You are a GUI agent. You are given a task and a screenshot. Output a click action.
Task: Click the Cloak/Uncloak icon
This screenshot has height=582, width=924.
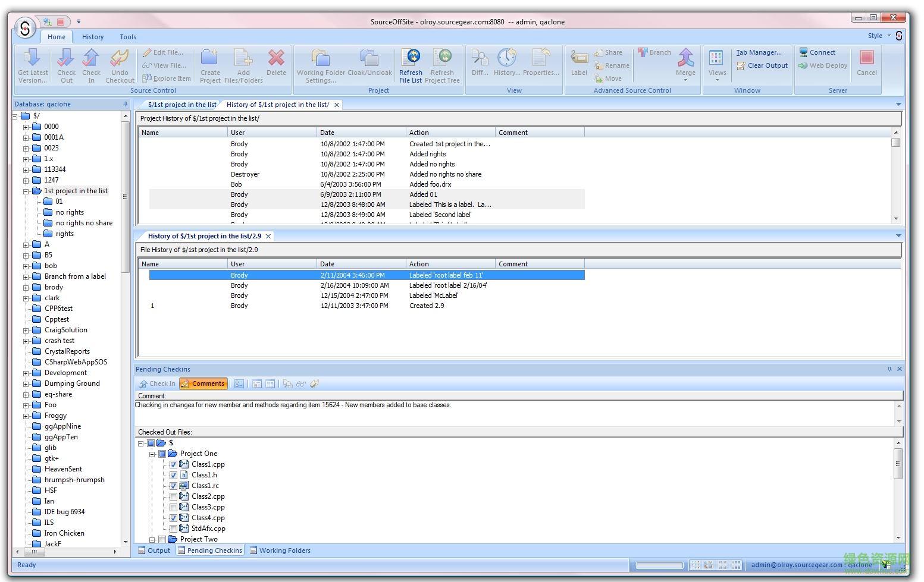point(370,64)
